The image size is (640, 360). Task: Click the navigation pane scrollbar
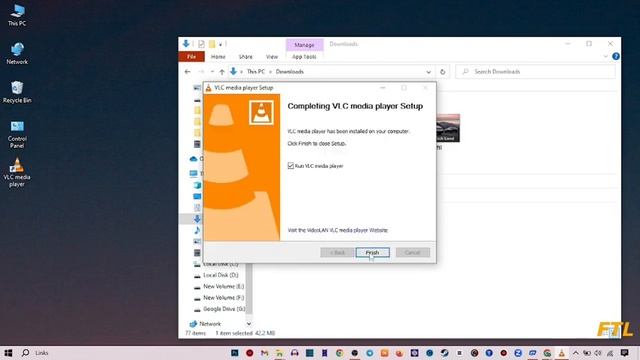(x=249, y=290)
